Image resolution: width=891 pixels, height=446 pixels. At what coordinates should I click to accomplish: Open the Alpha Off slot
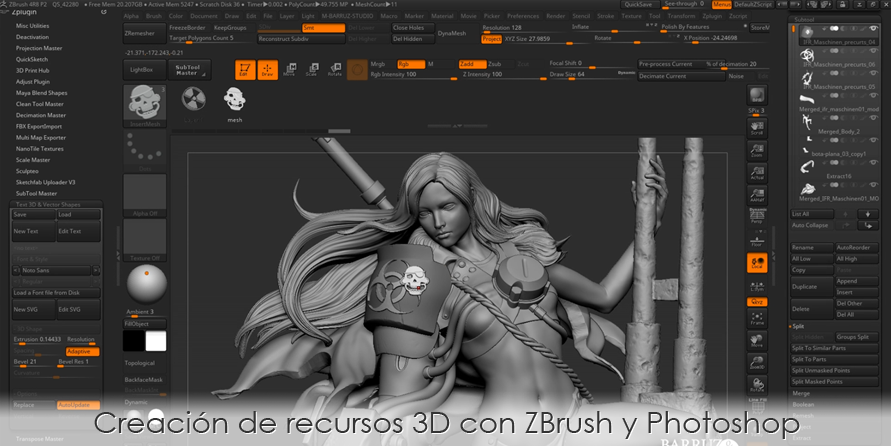(144, 195)
